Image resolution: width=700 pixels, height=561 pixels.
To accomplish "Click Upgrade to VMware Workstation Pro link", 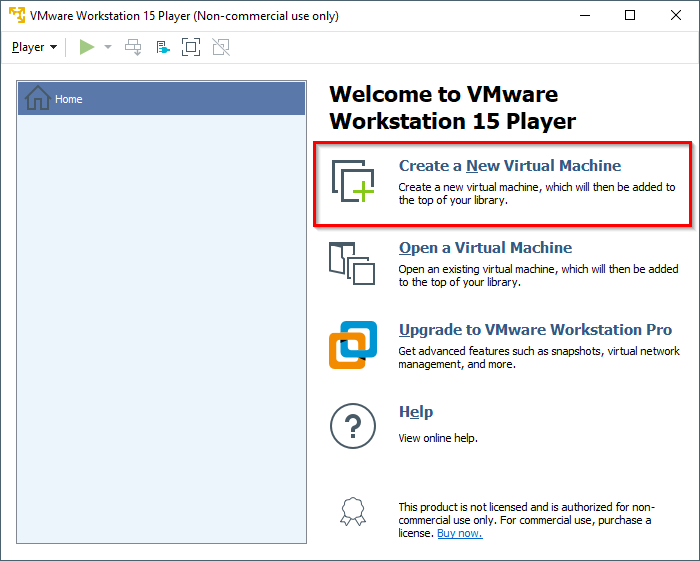I will coord(535,330).
